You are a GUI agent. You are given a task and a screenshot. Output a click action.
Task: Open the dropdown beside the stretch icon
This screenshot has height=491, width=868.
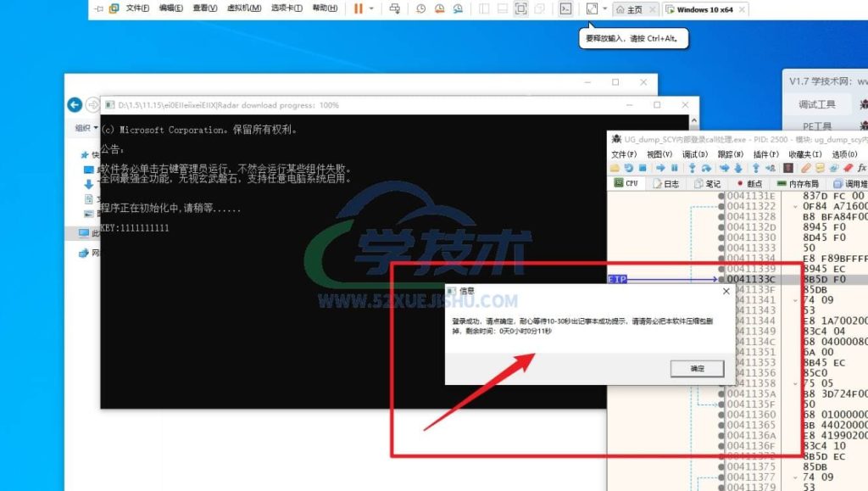pos(604,8)
